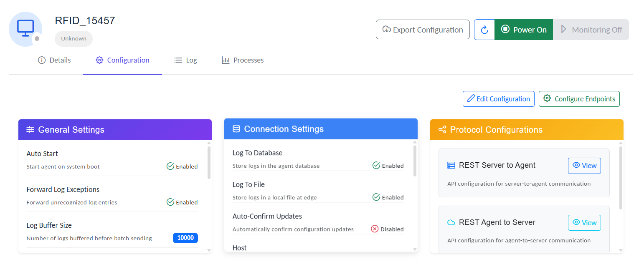Click the General Settings sliders icon
644x272 pixels.
[30, 130]
